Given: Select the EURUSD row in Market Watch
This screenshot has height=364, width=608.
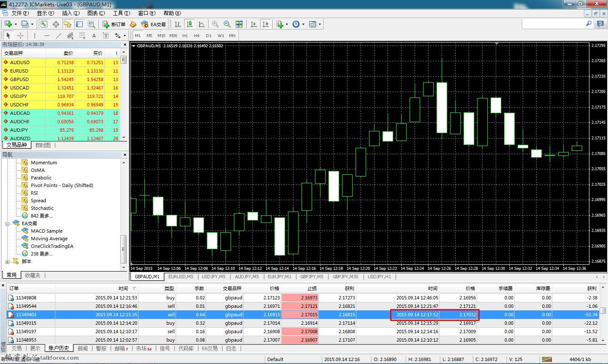Looking at the screenshot, I should tap(61, 71).
